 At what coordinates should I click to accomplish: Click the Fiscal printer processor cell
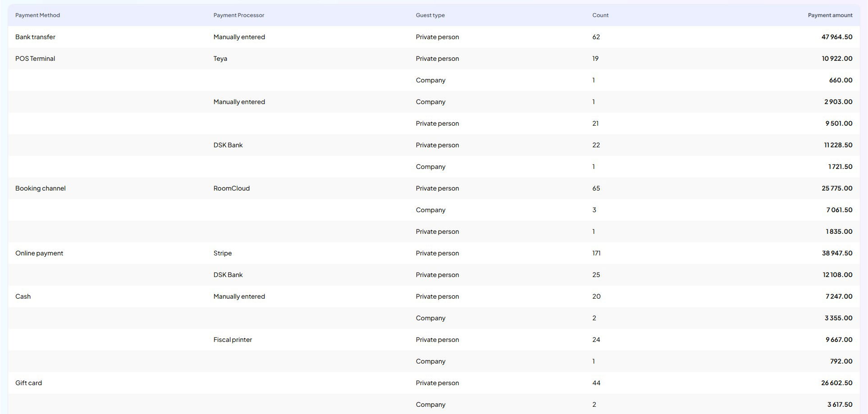[233, 340]
